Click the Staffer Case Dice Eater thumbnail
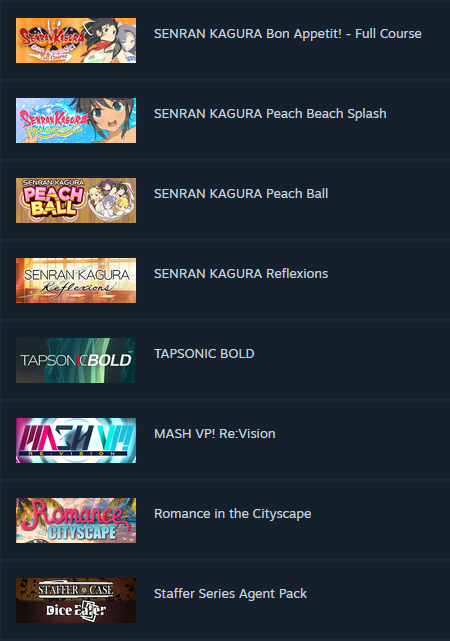Viewport: 450px width, 641px height. (x=76, y=601)
